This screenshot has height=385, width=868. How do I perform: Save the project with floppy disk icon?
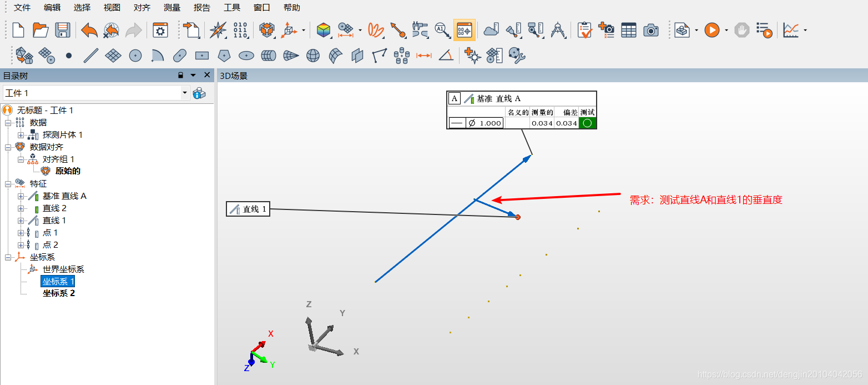[63, 30]
